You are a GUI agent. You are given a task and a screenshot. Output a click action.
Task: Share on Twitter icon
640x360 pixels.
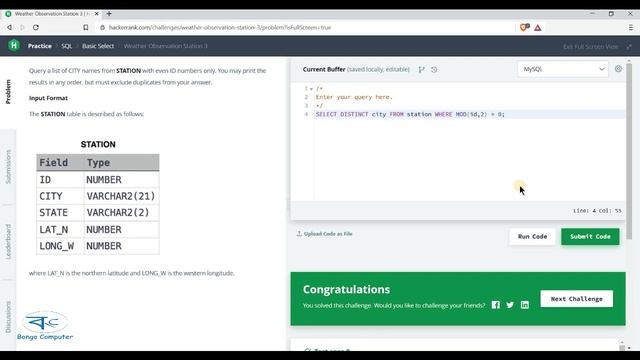(x=510, y=305)
